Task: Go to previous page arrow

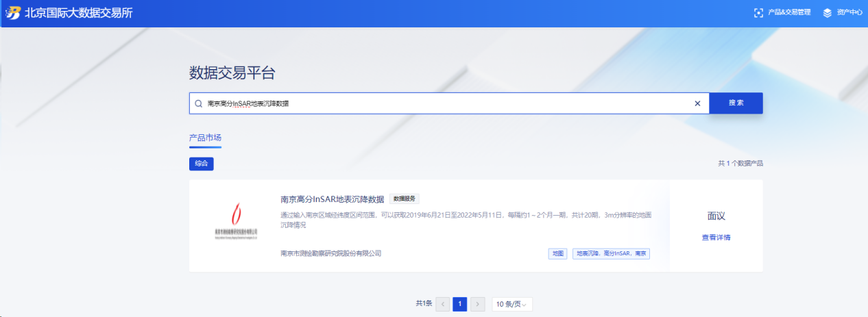Action: coord(443,303)
